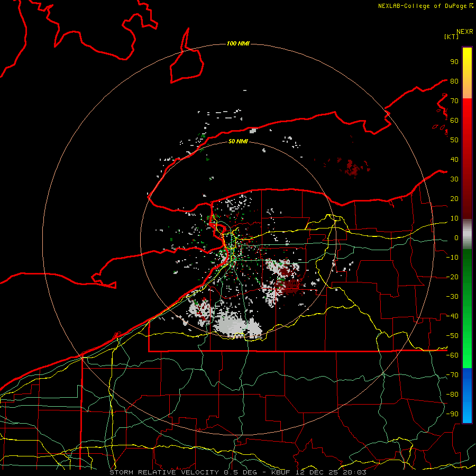This screenshot has width=476, height=476.
Task: Click the 80 value on the velocity scale
Action: pyautogui.click(x=454, y=81)
